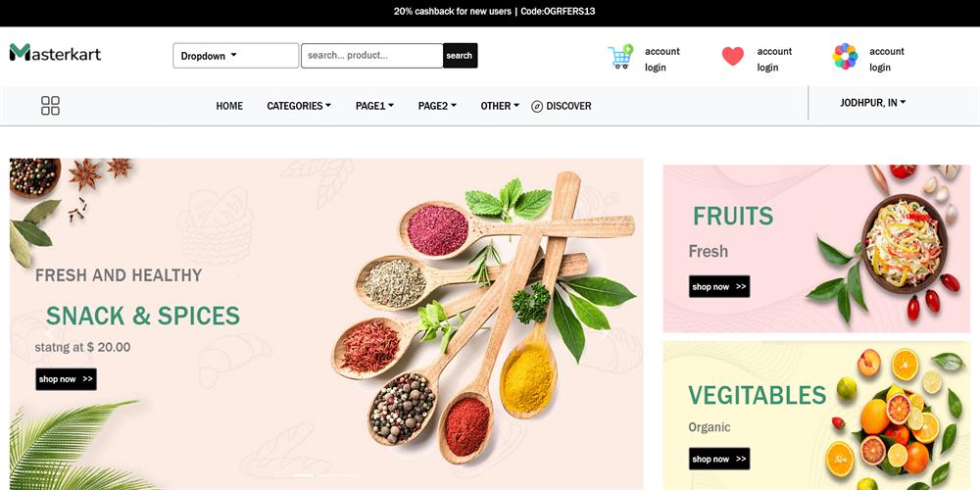Open the four-square grid menu icon
Screen dimensions: 980x490
pyautogui.click(x=50, y=106)
